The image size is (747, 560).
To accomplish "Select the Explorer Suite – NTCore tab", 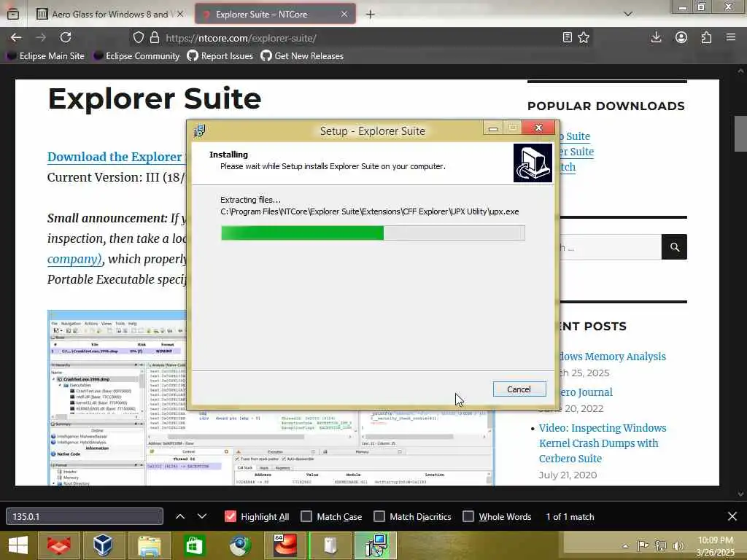I will [x=275, y=15].
